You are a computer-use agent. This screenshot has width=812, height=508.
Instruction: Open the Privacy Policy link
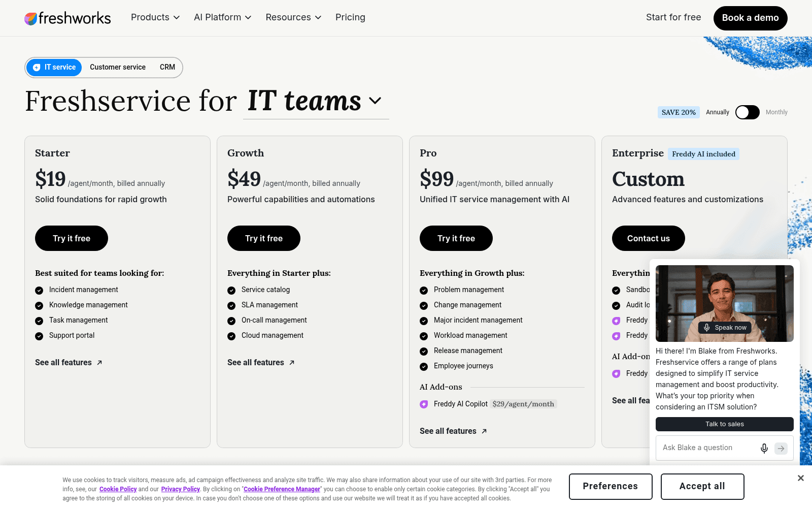(181, 489)
